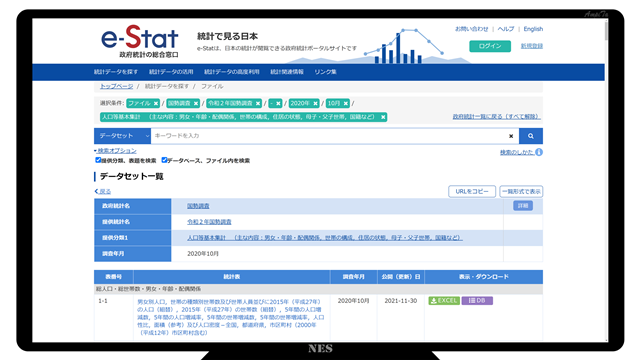Open table 1-1 in DB view
The width and height of the screenshot is (640, 360).
pos(477,301)
